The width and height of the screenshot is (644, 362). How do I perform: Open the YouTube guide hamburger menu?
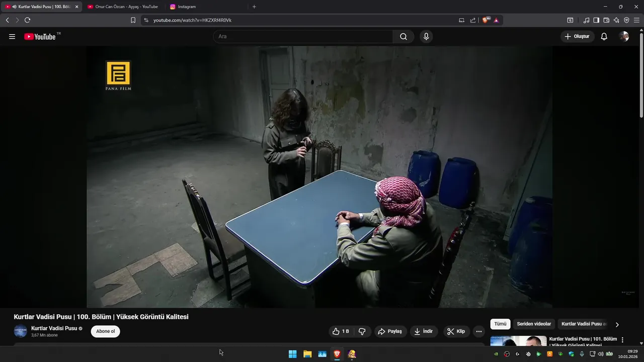pyautogui.click(x=12, y=37)
